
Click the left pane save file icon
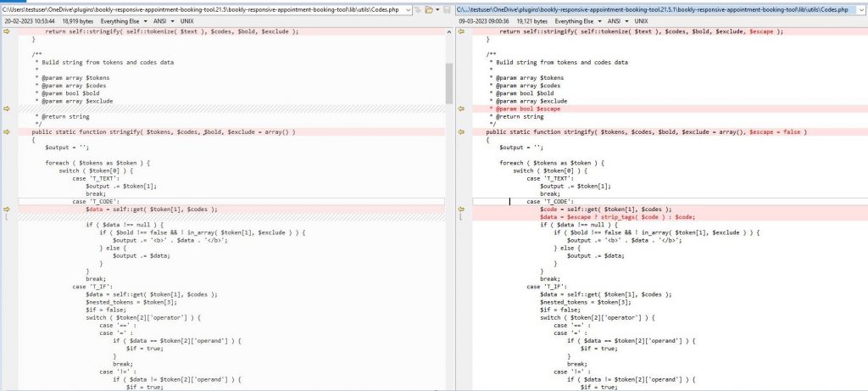pos(447,8)
